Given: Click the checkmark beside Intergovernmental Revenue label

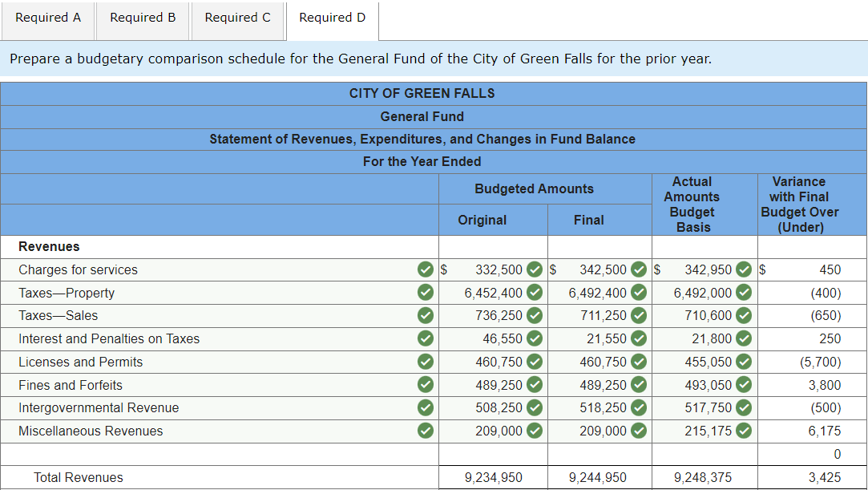Looking at the screenshot, I should (425, 407).
